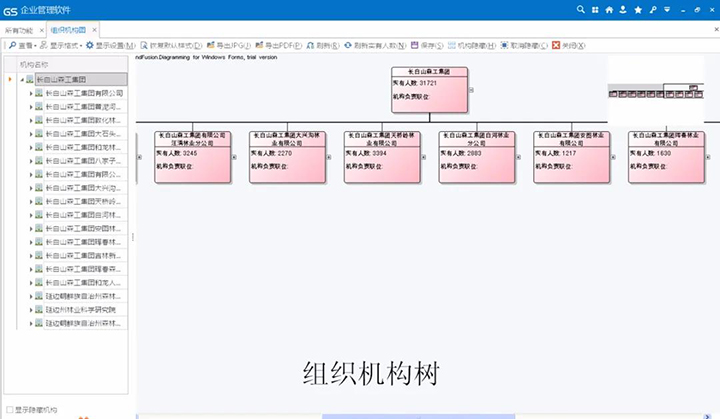This screenshot has height=419, width=720.
Task: Collapse the 长白山森工集团 root tree node
Action: 9,79
